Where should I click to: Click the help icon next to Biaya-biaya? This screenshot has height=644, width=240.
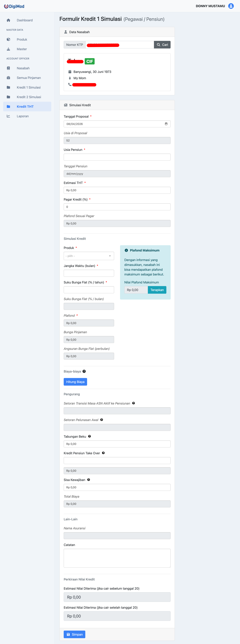click(84, 371)
